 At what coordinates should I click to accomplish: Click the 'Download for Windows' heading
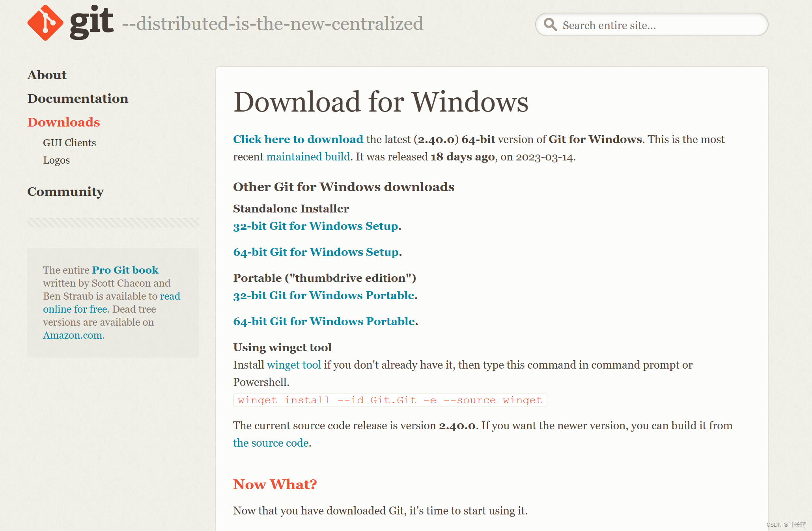(x=381, y=102)
